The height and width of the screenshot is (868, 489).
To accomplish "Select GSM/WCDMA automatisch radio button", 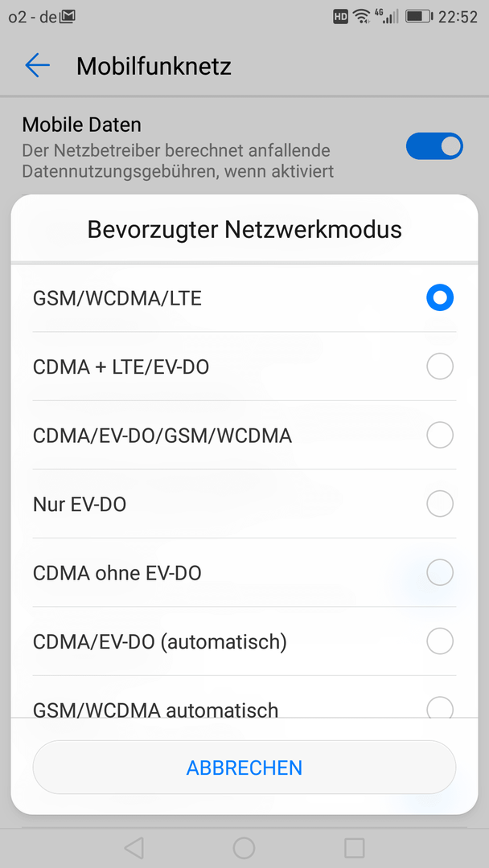I will pyautogui.click(x=440, y=707).
